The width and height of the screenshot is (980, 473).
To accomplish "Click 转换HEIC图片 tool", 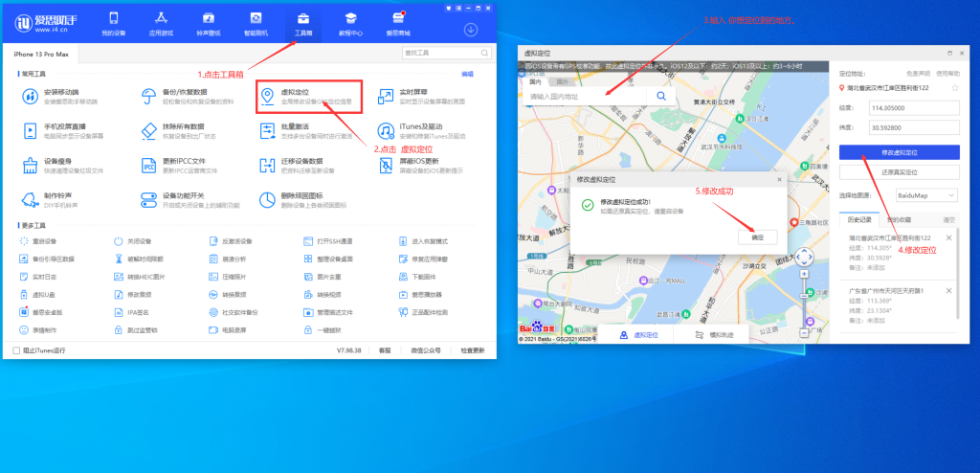I will (x=140, y=276).
